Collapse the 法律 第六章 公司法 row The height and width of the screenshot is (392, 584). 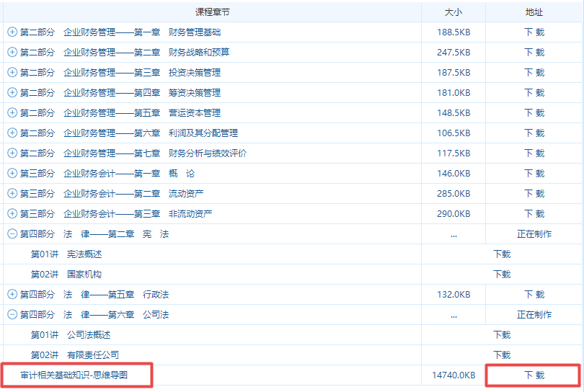[12, 314]
